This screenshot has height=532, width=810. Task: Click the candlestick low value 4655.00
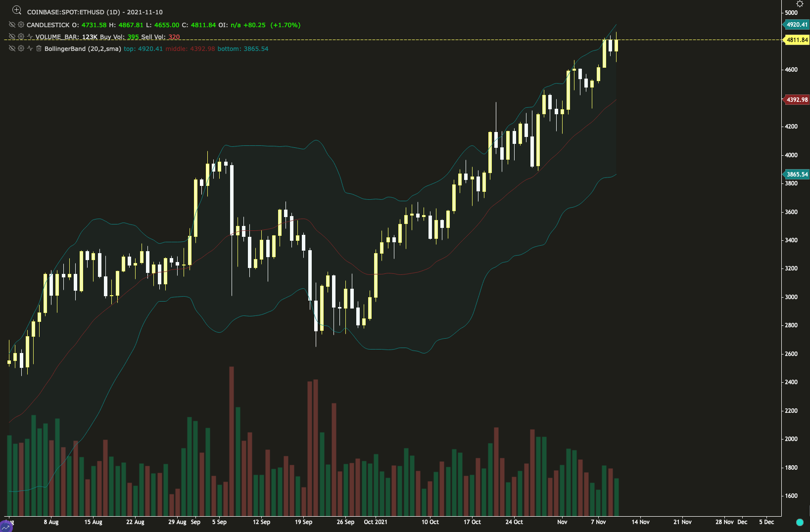point(167,25)
